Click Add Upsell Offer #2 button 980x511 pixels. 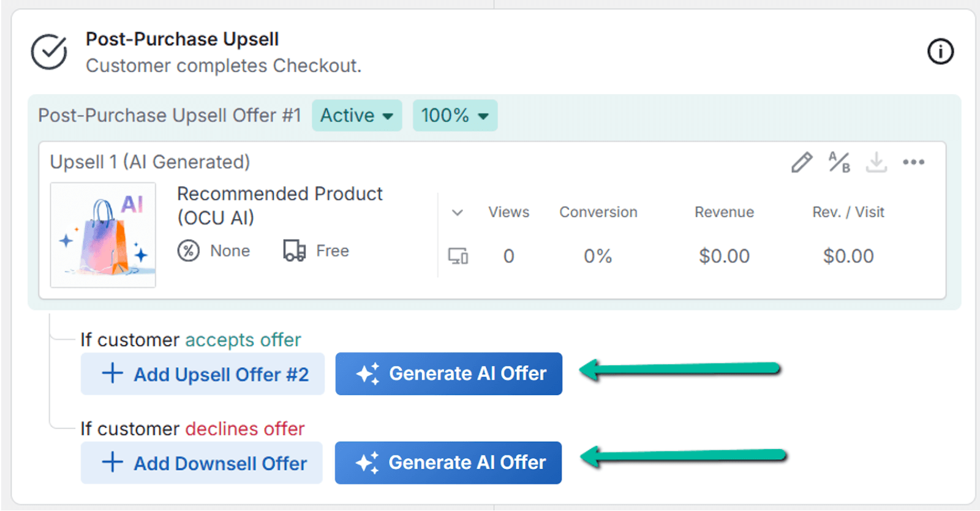tap(203, 374)
